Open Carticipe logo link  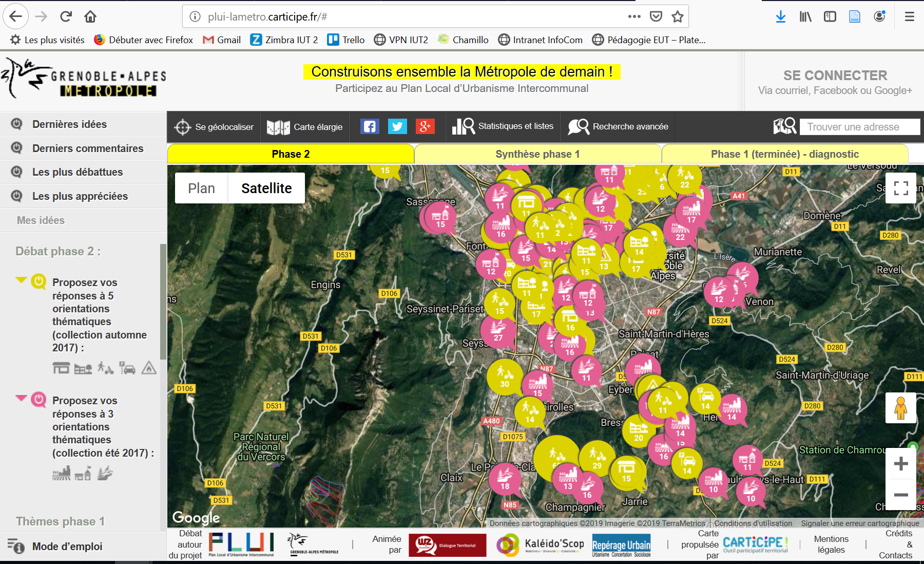(755, 544)
